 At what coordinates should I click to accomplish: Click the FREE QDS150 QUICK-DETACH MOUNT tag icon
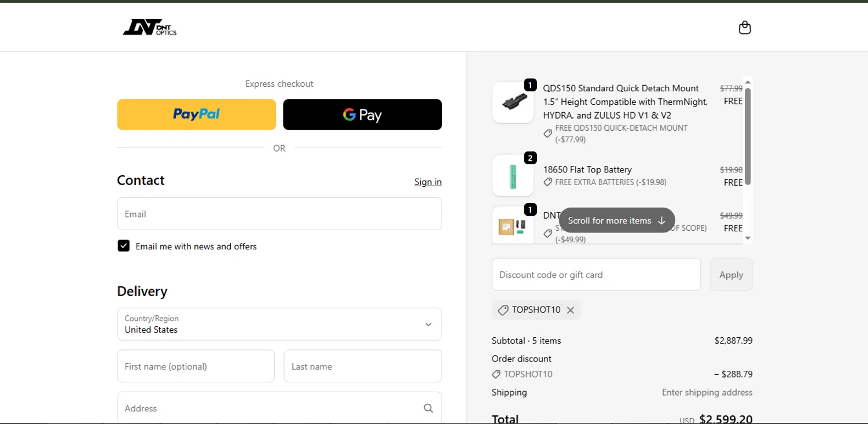pos(547,134)
